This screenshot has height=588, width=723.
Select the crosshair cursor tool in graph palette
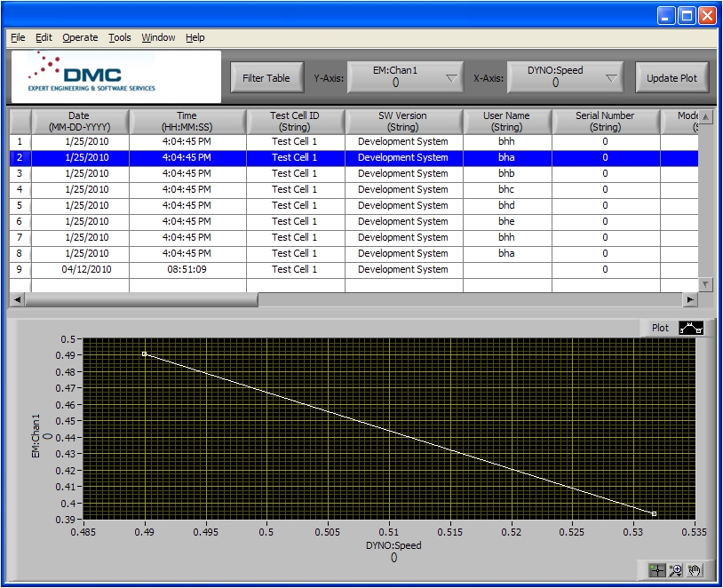656,570
